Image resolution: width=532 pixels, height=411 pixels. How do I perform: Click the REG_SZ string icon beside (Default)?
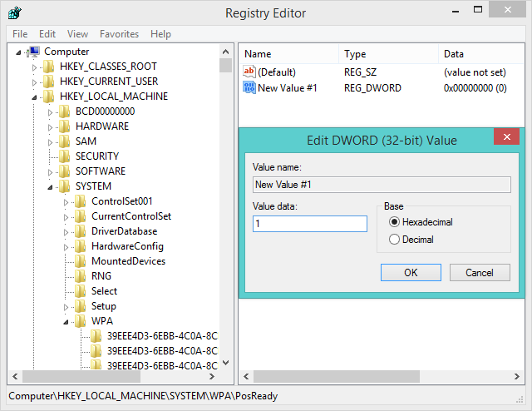click(x=249, y=72)
